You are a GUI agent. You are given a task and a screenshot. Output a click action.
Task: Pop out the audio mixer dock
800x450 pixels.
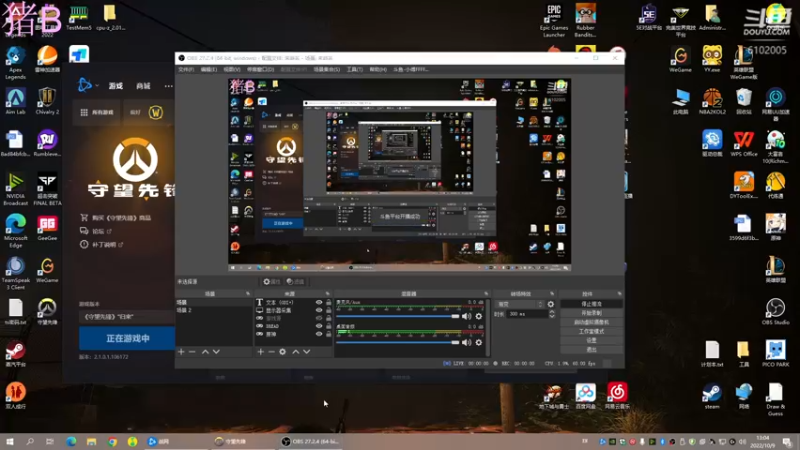(486, 294)
